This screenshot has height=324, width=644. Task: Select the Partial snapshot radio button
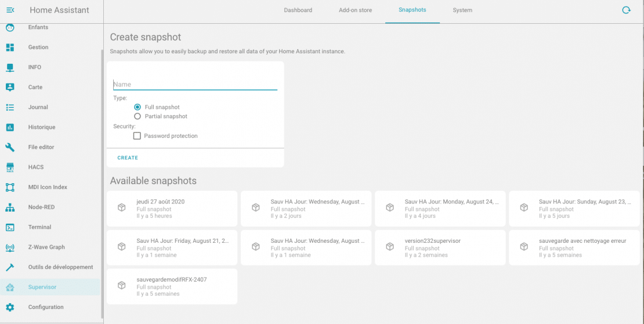[x=138, y=117]
